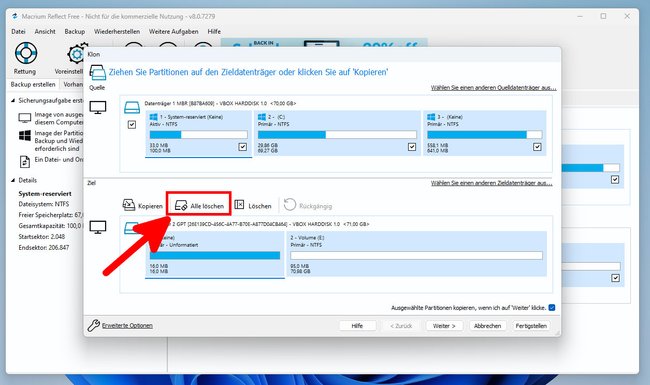Open the Weitere Aufgaben menu
Viewport: 650px width, 385px height.
[174, 31]
